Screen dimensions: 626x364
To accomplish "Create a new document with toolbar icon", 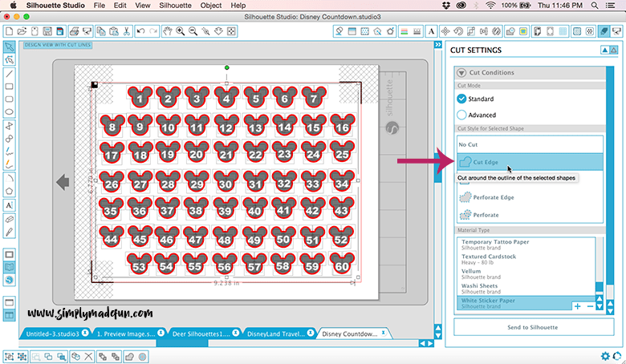I will (9, 31).
